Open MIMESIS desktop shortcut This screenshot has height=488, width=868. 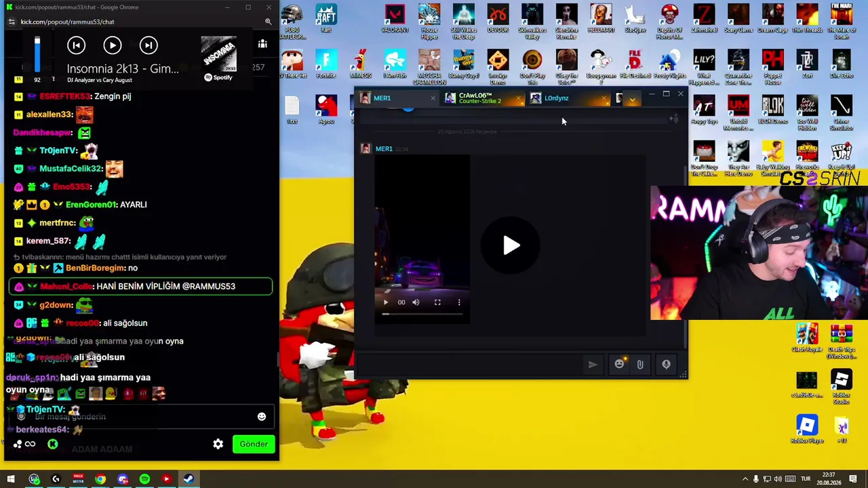[x=361, y=64]
